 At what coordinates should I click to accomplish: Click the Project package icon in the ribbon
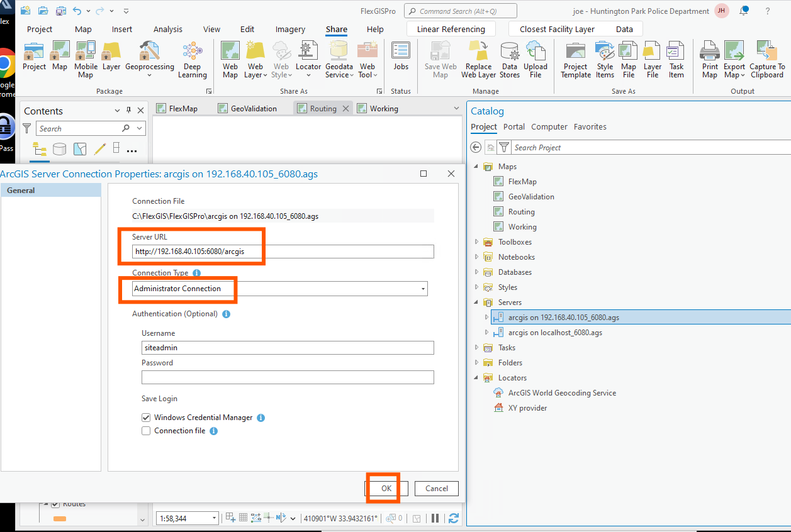pos(34,57)
